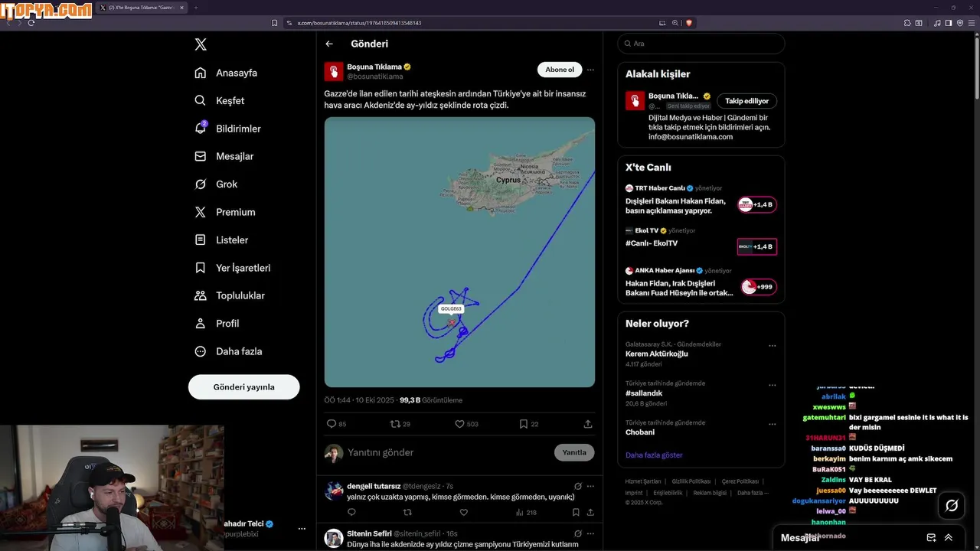The image size is (980, 551).
Task: Click Gizlilik Politikası footer link
Action: point(691,481)
